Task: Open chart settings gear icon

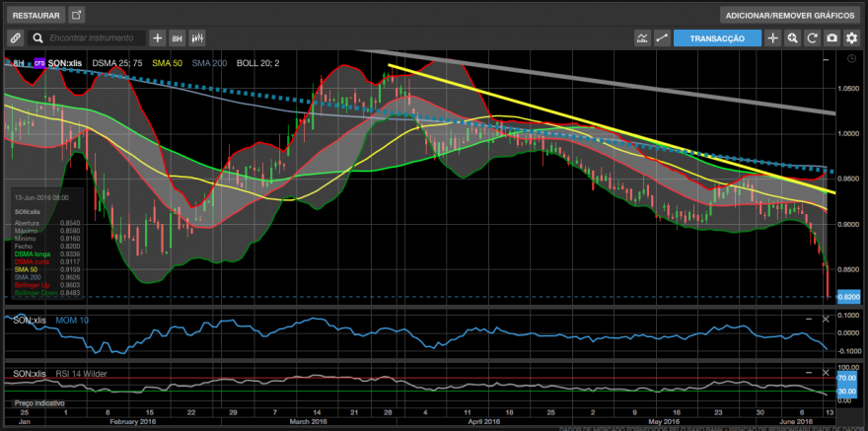Action: 851,38
